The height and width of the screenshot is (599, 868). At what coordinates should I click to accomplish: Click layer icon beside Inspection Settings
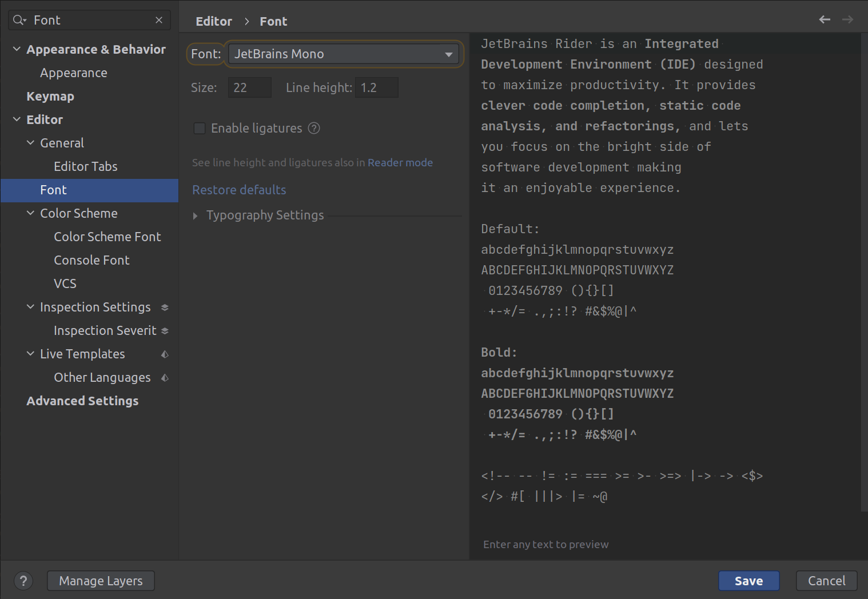tap(165, 308)
